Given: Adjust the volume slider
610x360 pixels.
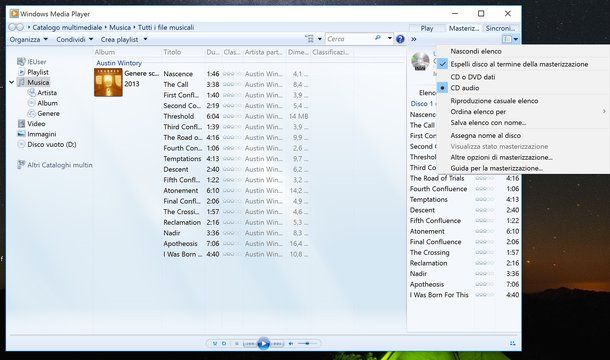Looking at the screenshot, I should pos(307,344).
